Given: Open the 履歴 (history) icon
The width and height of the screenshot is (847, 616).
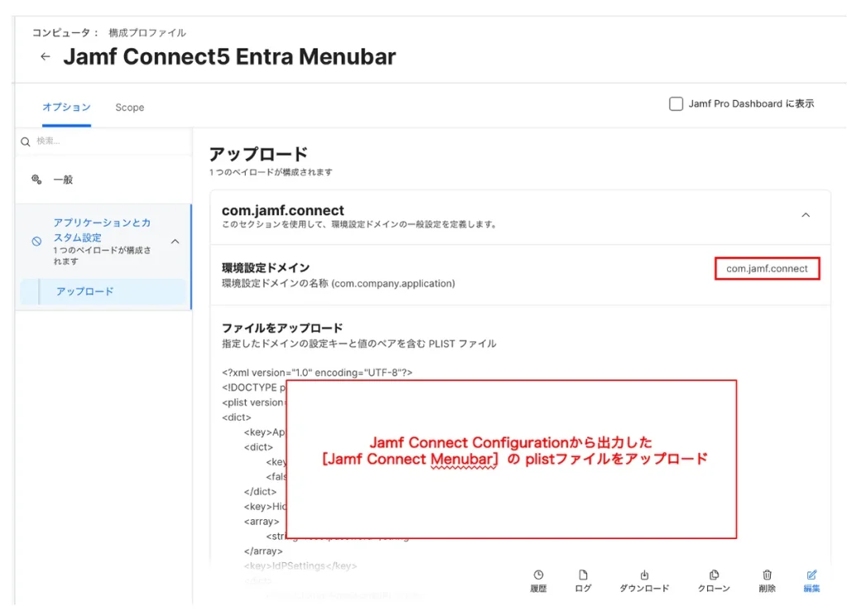Looking at the screenshot, I should coord(538,575).
